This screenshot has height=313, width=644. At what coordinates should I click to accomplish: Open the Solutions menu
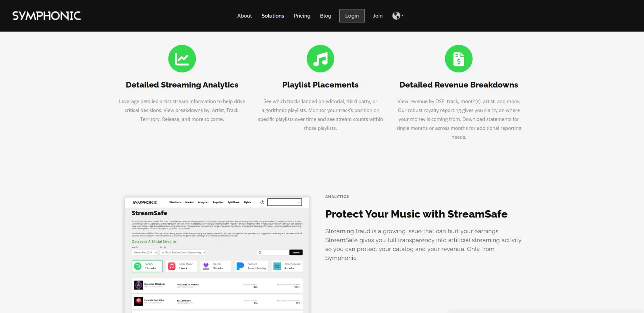point(273,16)
